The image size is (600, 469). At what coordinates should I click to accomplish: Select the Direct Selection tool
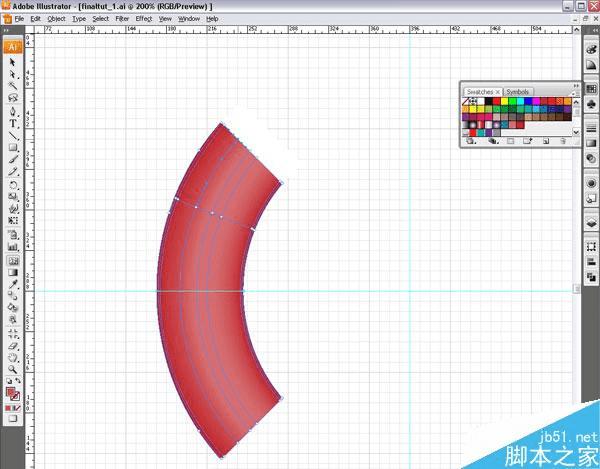13,74
